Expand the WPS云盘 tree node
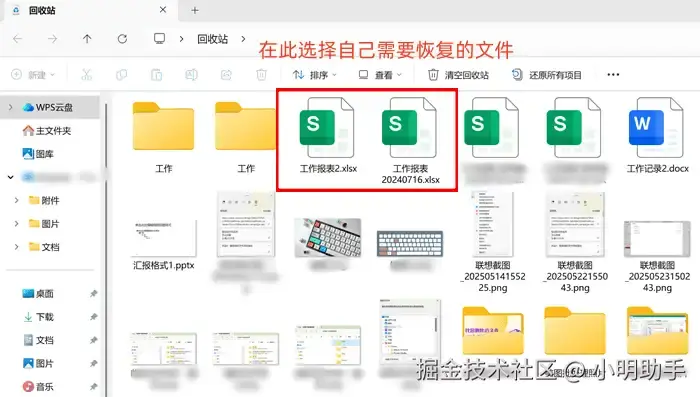The image size is (700, 397). coord(11,107)
